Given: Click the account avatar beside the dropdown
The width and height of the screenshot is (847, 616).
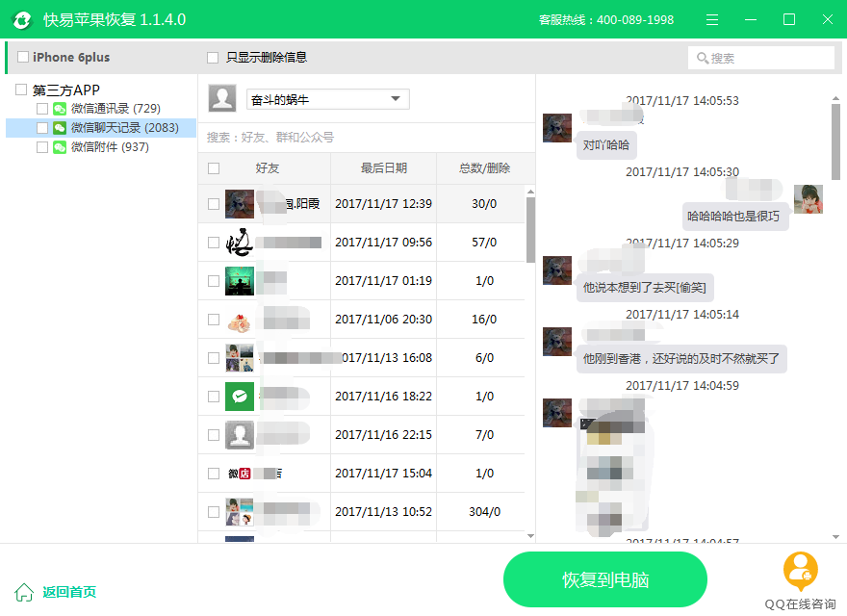Looking at the screenshot, I should [x=222, y=98].
